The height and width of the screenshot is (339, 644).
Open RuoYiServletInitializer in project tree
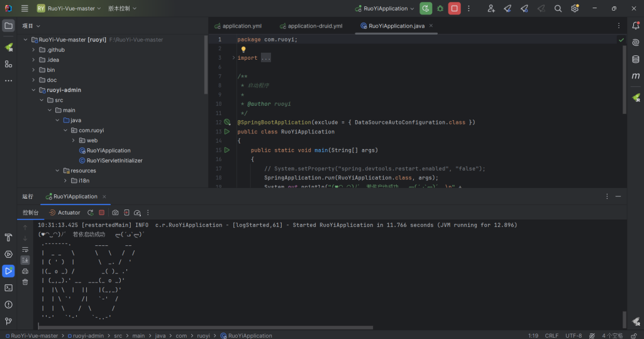tap(114, 160)
